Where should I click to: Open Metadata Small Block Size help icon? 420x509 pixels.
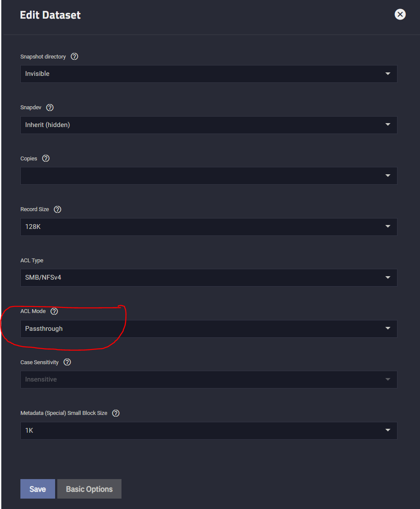coord(116,413)
